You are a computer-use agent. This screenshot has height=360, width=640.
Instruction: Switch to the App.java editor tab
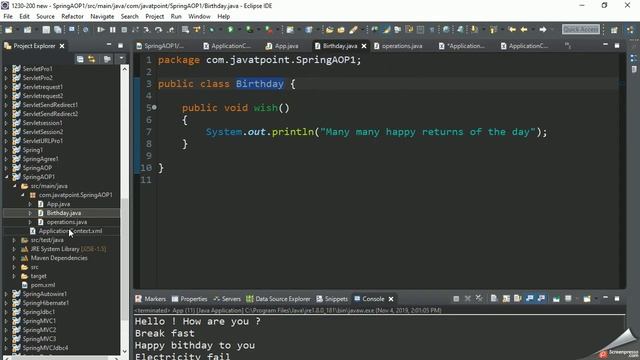coord(282,46)
